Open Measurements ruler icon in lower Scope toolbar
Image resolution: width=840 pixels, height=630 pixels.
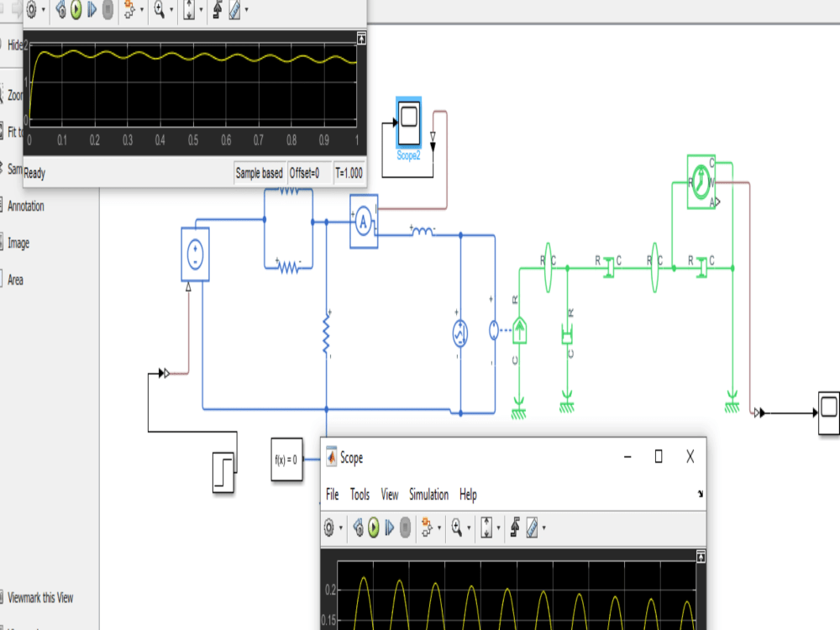click(532, 528)
